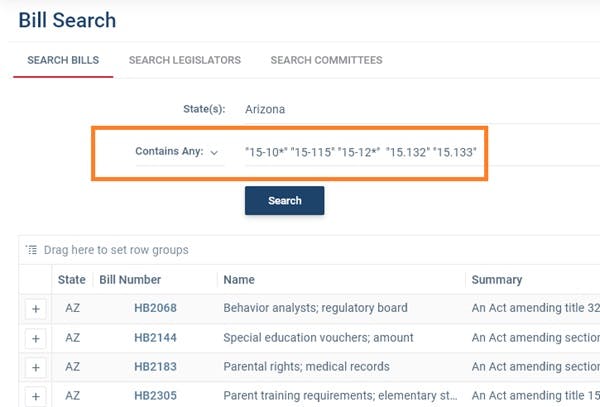
Task: Select 'Parental rights; medical records' name cell
Action: click(x=307, y=366)
